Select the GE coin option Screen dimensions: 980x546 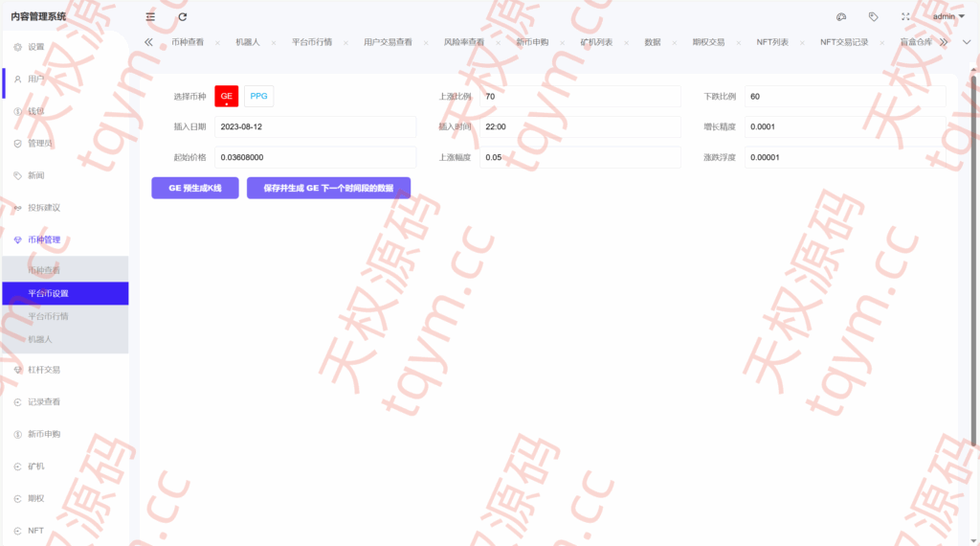coord(226,97)
